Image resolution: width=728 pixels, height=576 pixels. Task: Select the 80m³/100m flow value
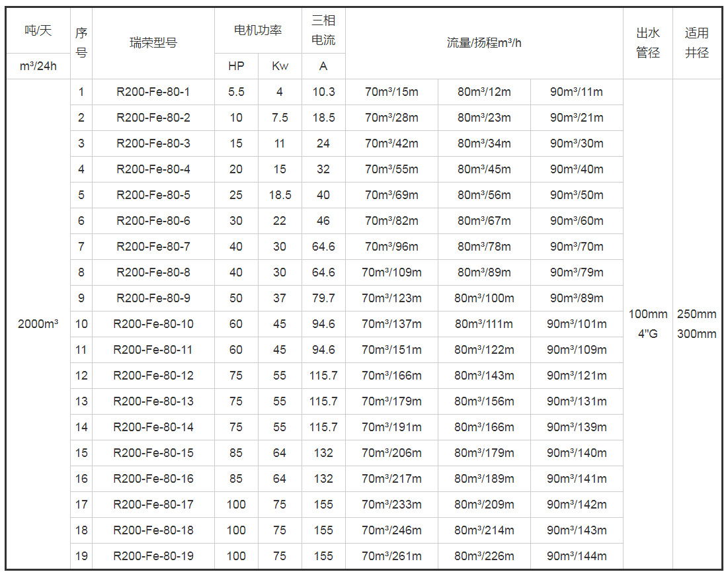[484, 298]
